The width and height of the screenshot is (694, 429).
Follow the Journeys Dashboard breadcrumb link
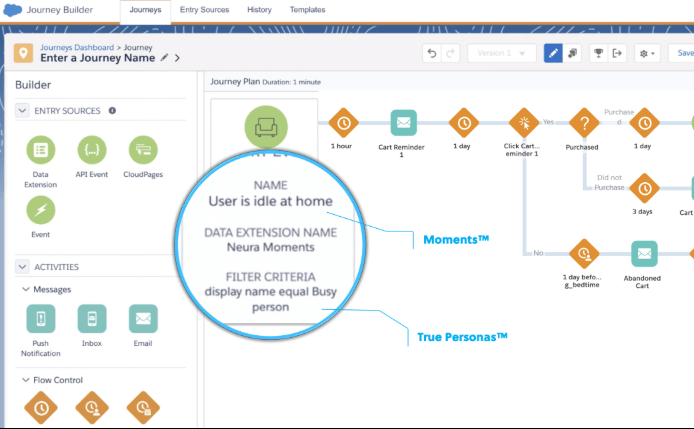tap(77, 47)
